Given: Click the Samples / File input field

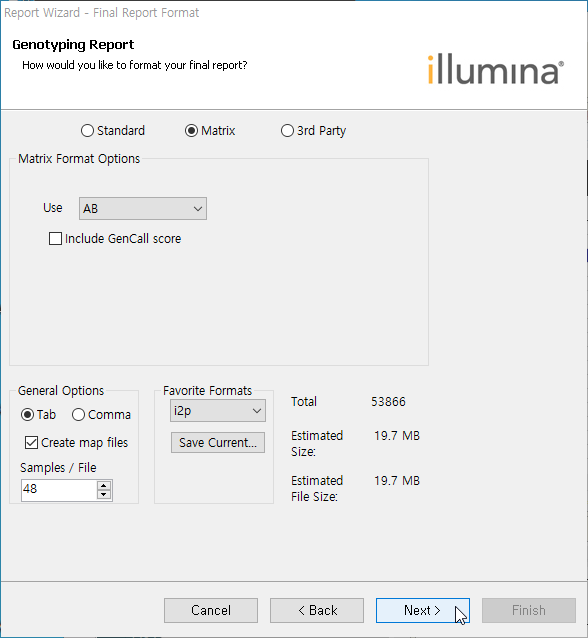Looking at the screenshot, I should [x=59, y=490].
